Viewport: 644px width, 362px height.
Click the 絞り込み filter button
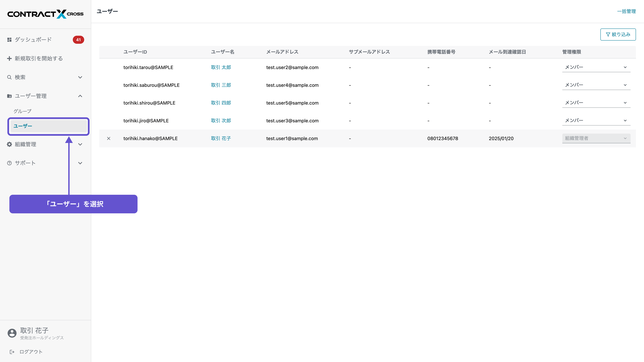pyautogui.click(x=618, y=35)
